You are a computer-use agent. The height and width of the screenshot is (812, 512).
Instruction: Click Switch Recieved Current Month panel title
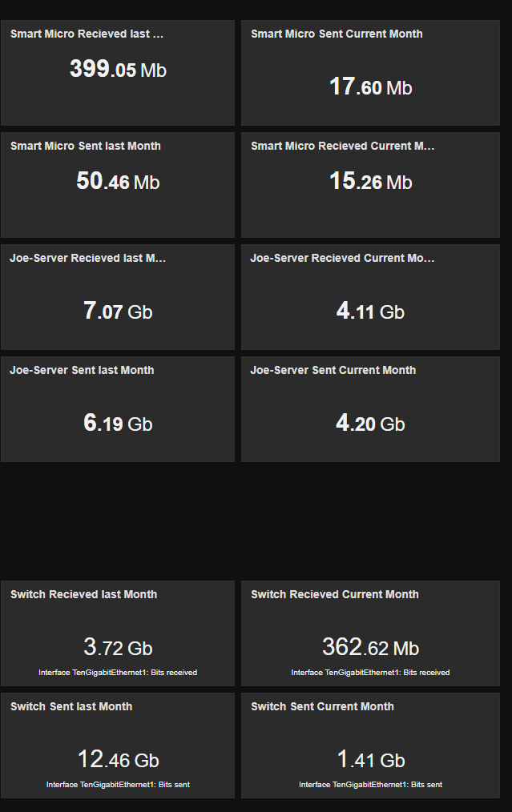click(x=335, y=595)
